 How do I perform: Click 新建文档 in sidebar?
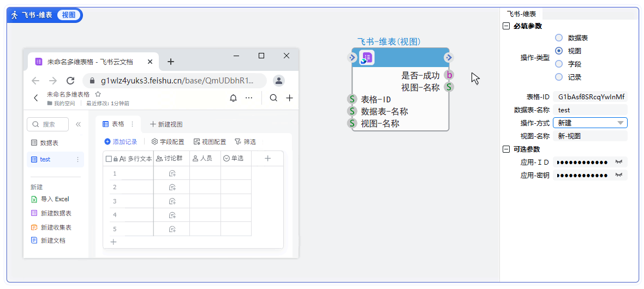pyautogui.click(x=49, y=240)
